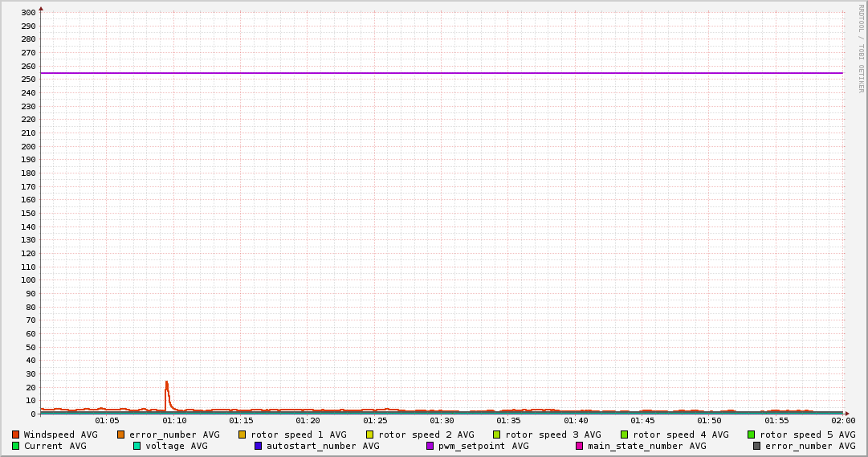Screen dimensions: 868x457
Task: Select the 'rotor speed 1 AVG' label
Action: (x=299, y=435)
